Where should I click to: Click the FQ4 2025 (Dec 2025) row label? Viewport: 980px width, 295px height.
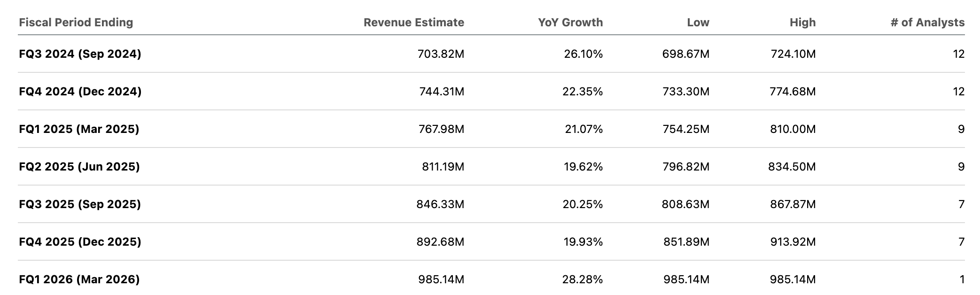coord(80,242)
